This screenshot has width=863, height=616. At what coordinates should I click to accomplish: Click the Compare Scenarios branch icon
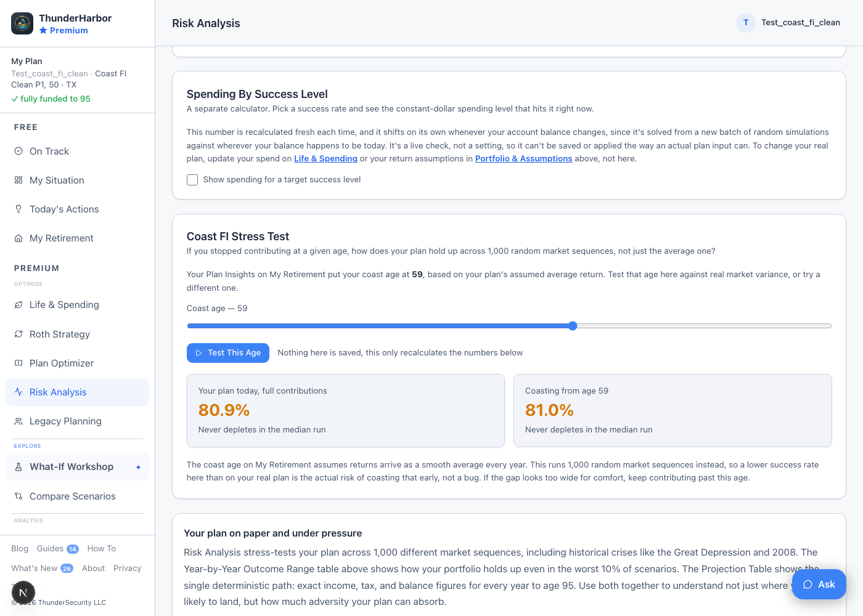(x=18, y=496)
